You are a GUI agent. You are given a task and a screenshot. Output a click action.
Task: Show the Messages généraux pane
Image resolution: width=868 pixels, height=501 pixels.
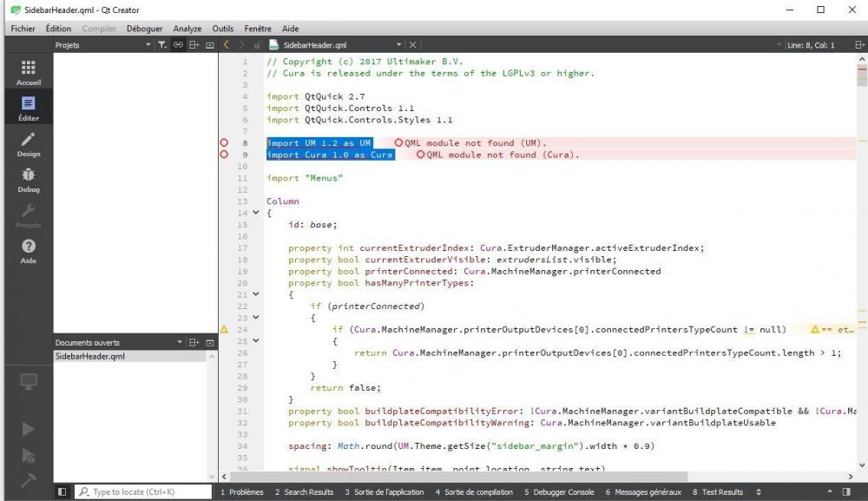click(643, 491)
